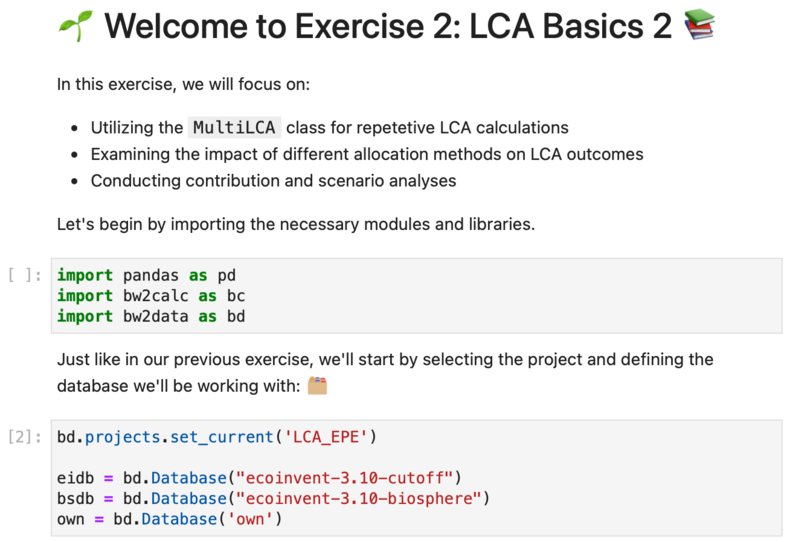Click the 'Let's begin by importing' paragraph
Screen dimensions: 790x542
(296, 224)
